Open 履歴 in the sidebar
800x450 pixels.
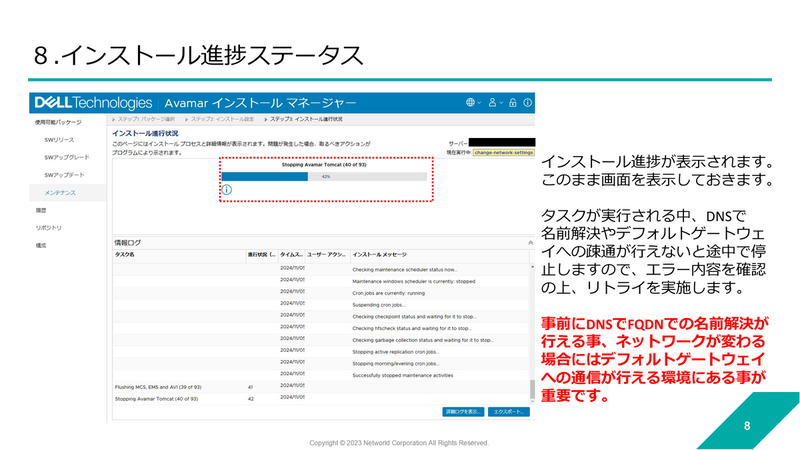[x=41, y=210]
